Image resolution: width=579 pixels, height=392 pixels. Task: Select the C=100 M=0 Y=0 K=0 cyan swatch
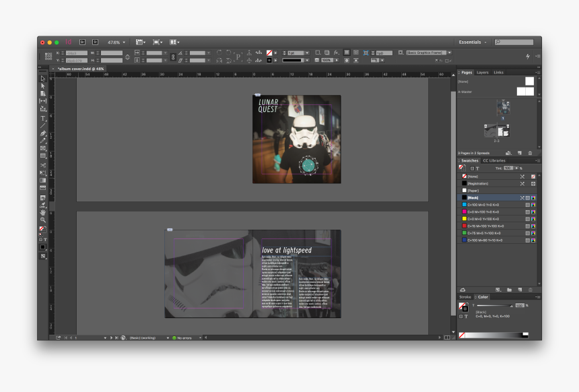click(x=497, y=205)
